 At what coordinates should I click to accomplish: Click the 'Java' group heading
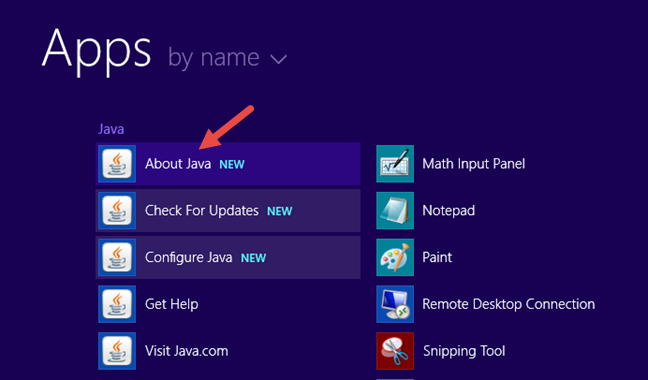111,129
